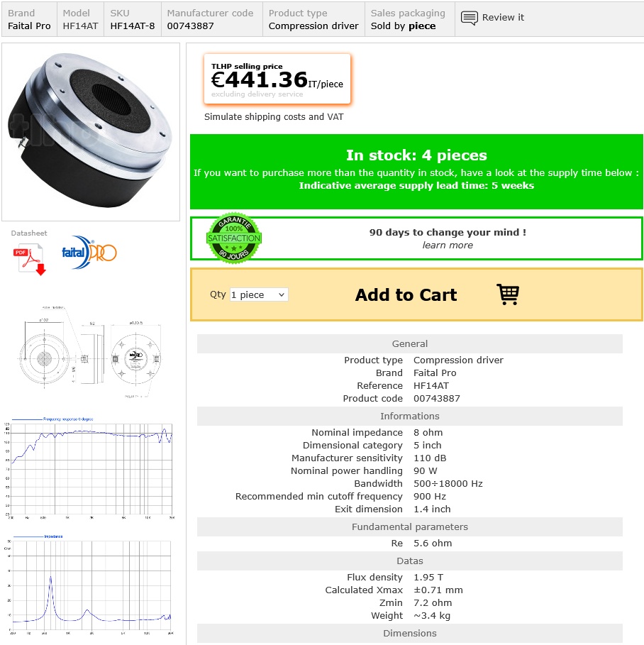Viewport: 644px width, 645px height.
Task: Click the manufacturer code 00743887 in header
Action: coord(190,26)
